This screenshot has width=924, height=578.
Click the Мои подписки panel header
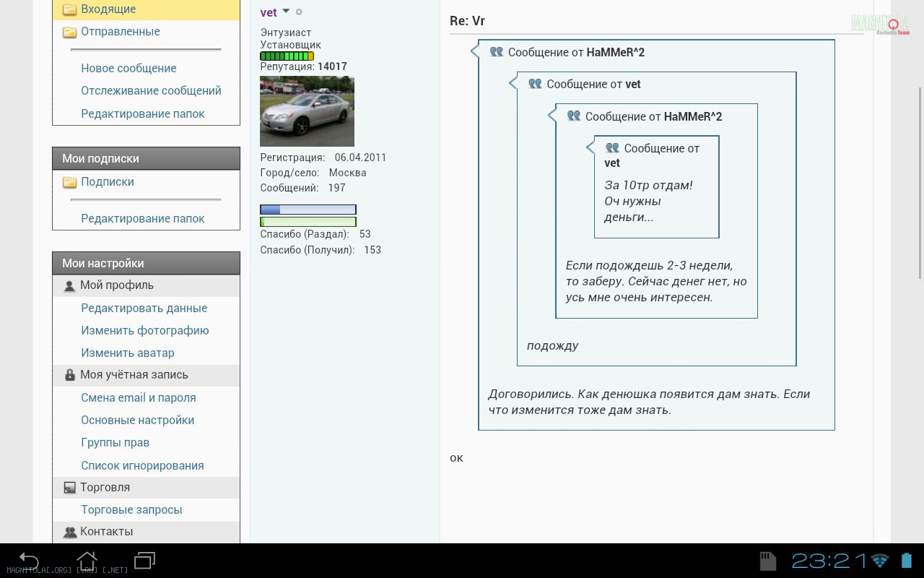click(146, 158)
